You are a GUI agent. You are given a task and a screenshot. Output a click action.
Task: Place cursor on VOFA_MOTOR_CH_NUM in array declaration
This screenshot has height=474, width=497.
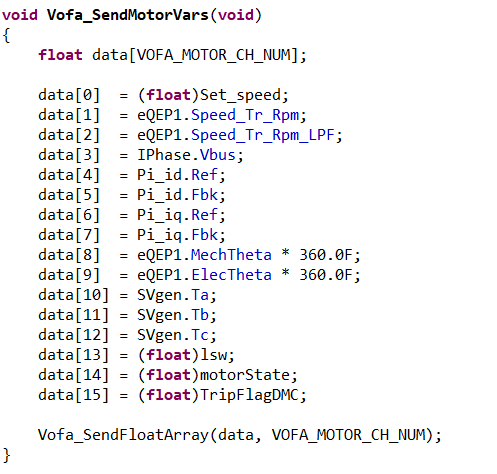point(213,55)
